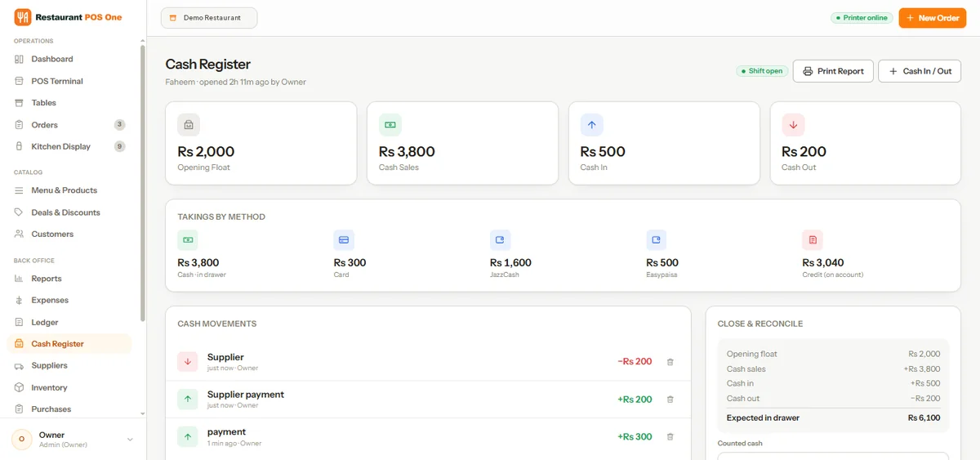This screenshot has width=980, height=460.
Task: Click the Rs 1,600 JazzCash amount
Action: click(x=510, y=263)
